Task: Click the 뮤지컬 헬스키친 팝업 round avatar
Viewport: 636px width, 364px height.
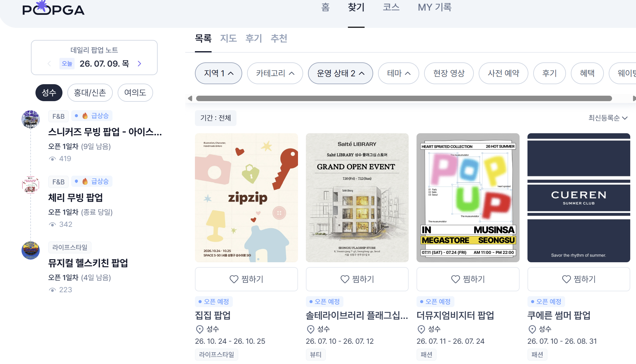Action: point(31,250)
